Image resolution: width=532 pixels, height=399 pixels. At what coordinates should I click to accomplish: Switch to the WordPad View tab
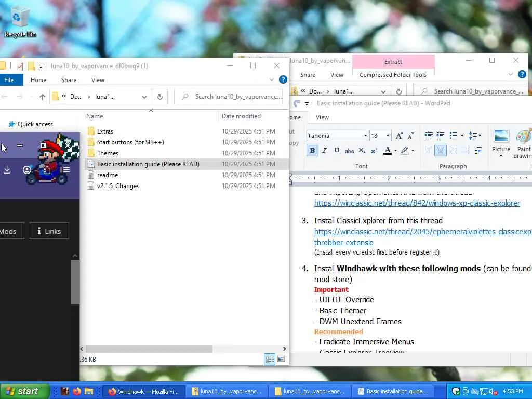322,117
